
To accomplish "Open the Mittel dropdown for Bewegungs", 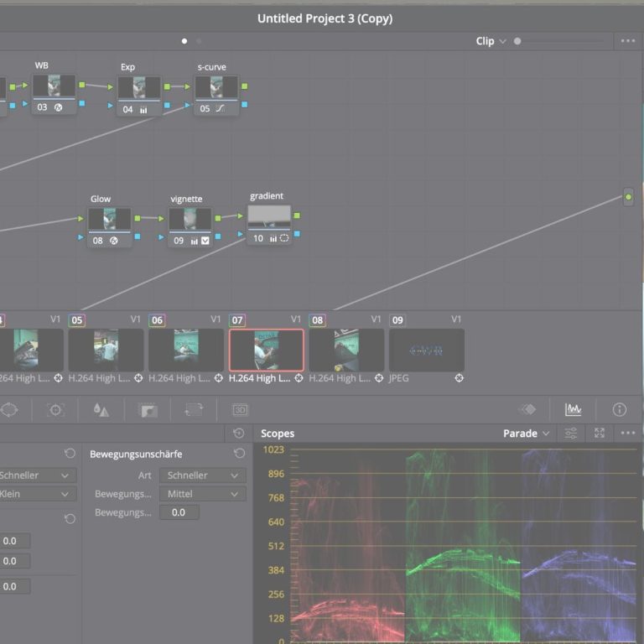I will point(201,494).
